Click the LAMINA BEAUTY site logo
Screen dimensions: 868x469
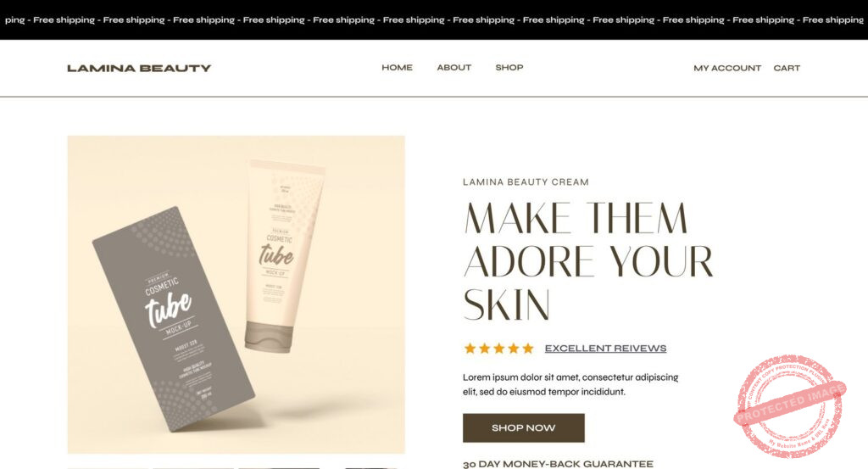pos(139,68)
